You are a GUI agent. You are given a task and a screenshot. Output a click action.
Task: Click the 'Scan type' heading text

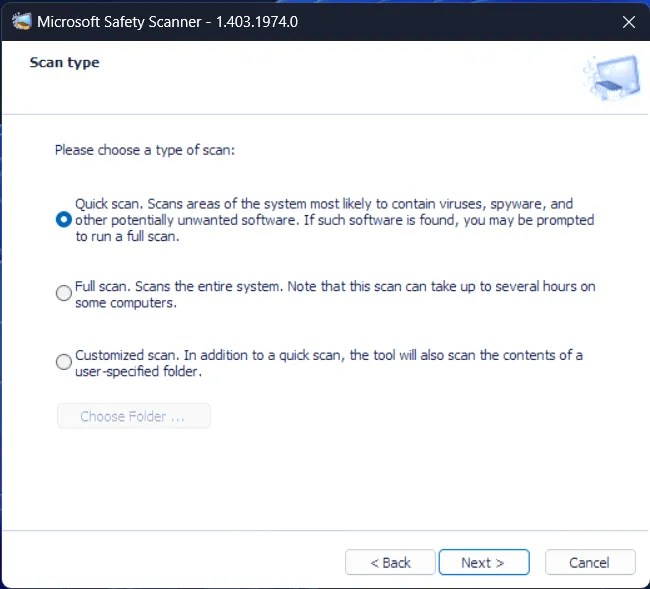(65, 63)
